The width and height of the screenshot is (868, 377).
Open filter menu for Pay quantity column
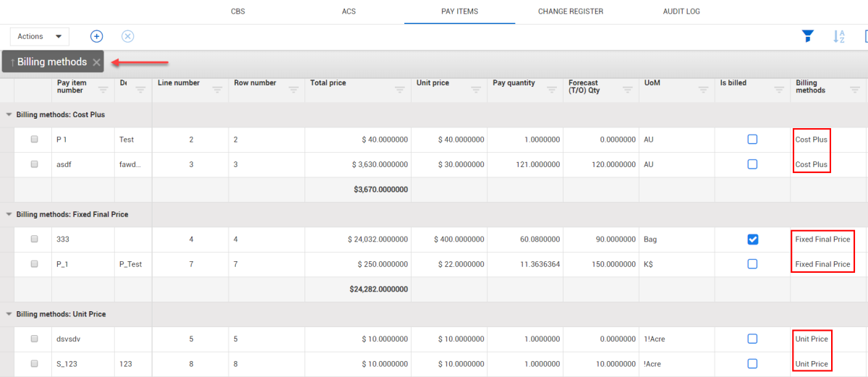pos(553,90)
